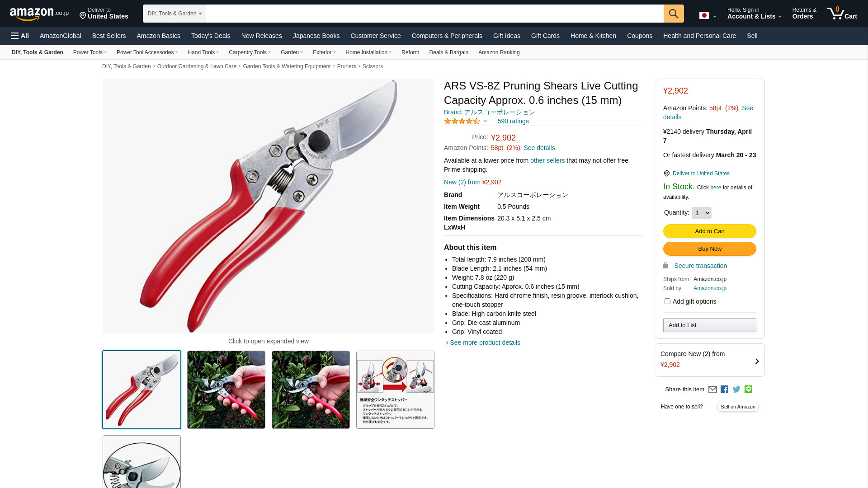Expand the DIY, Tools & Garden search category dropdown
The width and height of the screenshot is (868, 488).
[175, 14]
